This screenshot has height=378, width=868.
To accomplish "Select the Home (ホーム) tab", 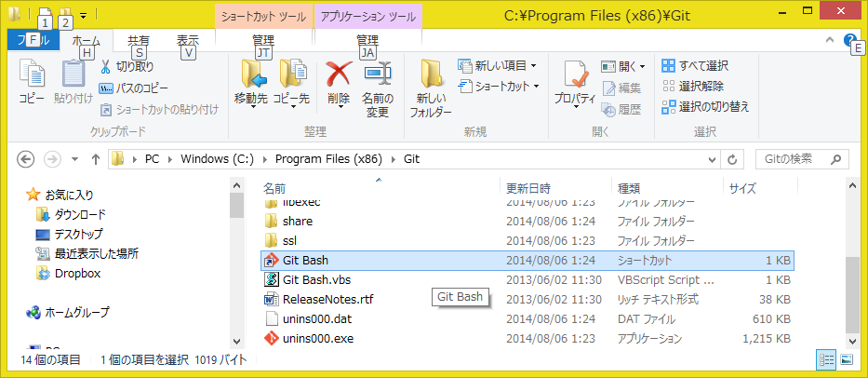I will pyautogui.click(x=86, y=40).
